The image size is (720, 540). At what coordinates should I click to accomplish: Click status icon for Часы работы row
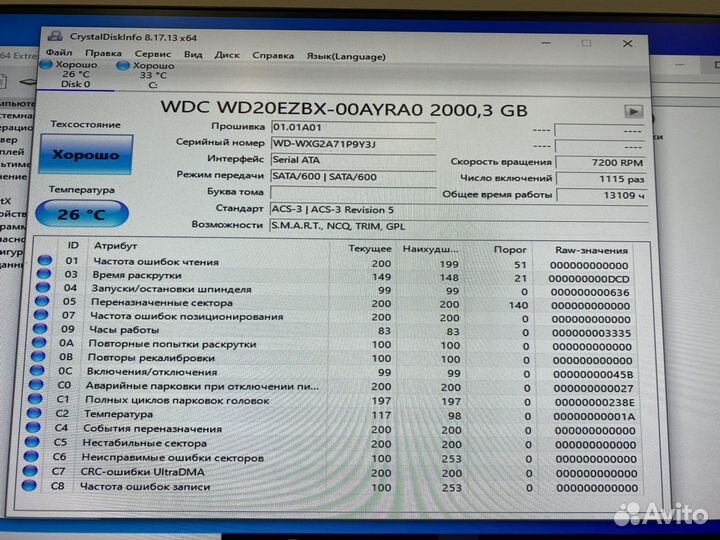[40, 328]
